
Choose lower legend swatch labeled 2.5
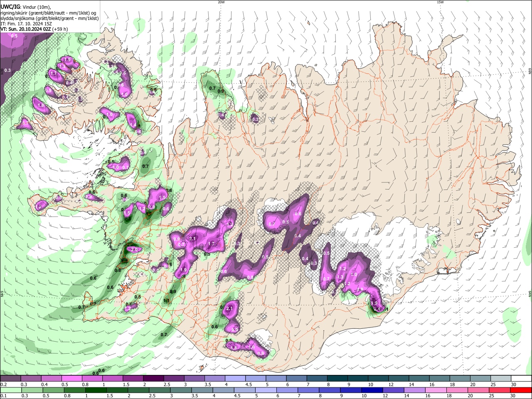159,390
